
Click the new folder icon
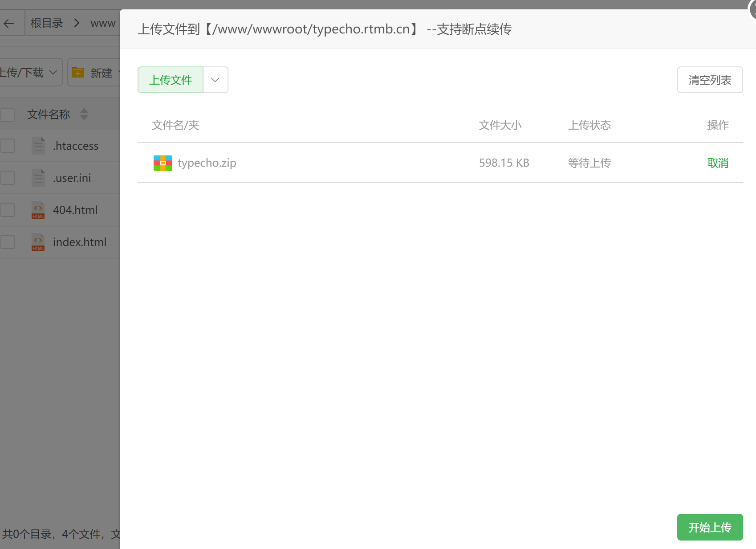[78, 72]
